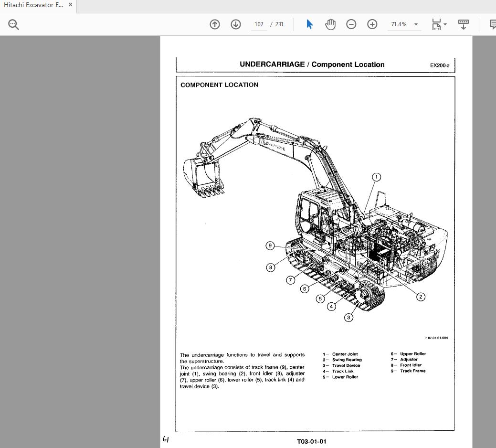The height and width of the screenshot is (448, 496).
Task: Select the Fill & Sign toolbar icon
Action: [x=463, y=24]
